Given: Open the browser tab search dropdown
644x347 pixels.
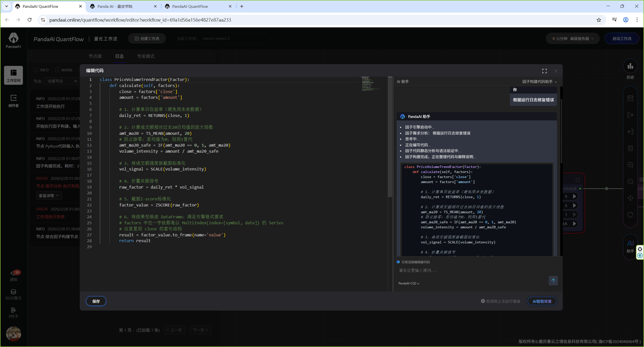Looking at the screenshot, I should [x=7, y=6].
